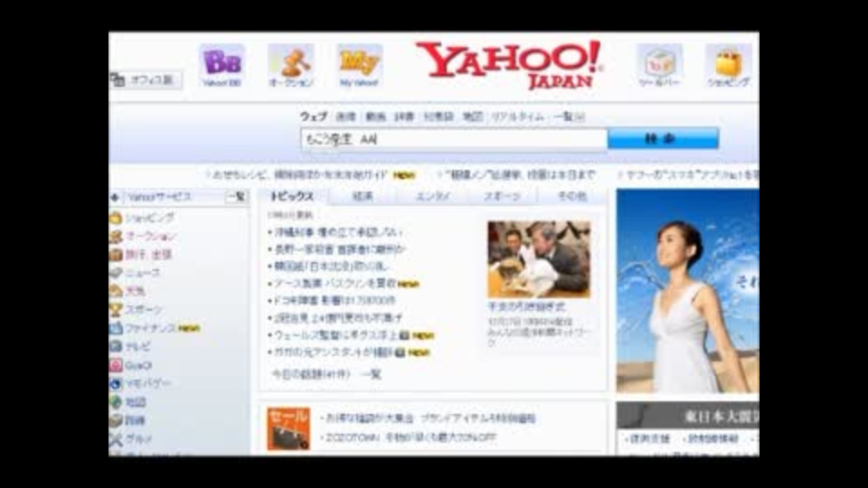Open the transit route (路線) sidebar item

tap(135, 420)
